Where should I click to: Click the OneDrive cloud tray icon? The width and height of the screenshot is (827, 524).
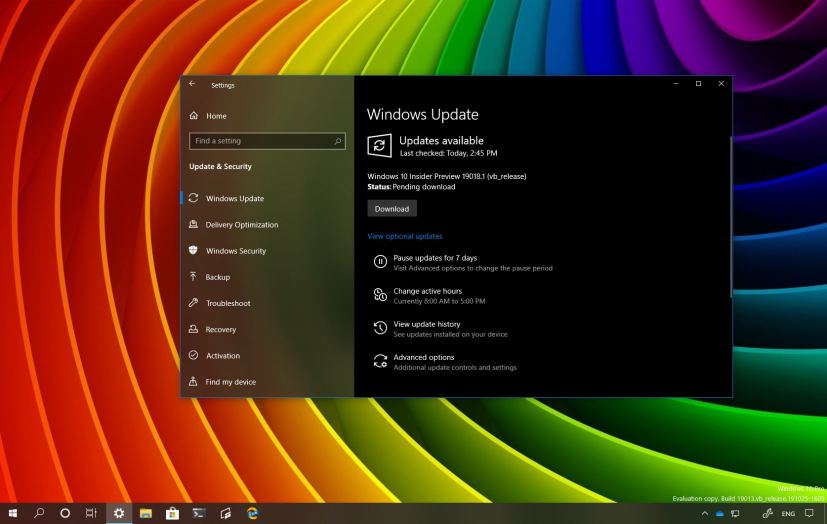click(719, 513)
